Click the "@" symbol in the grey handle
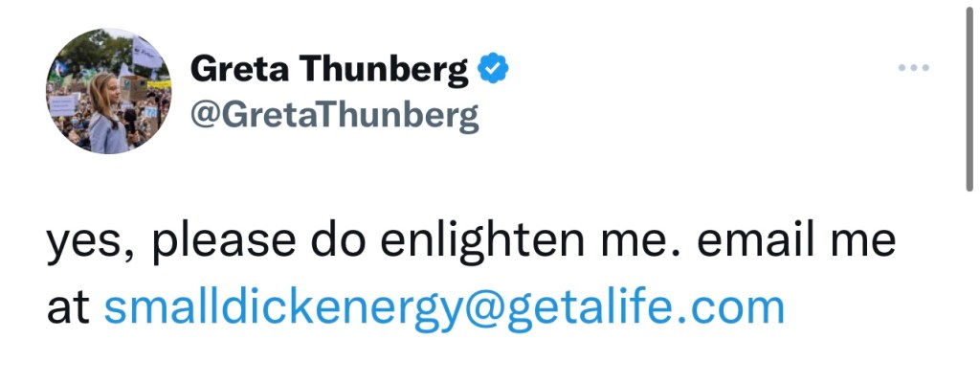The height and width of the screenshot is (384, 980). [x=205, y=114]
